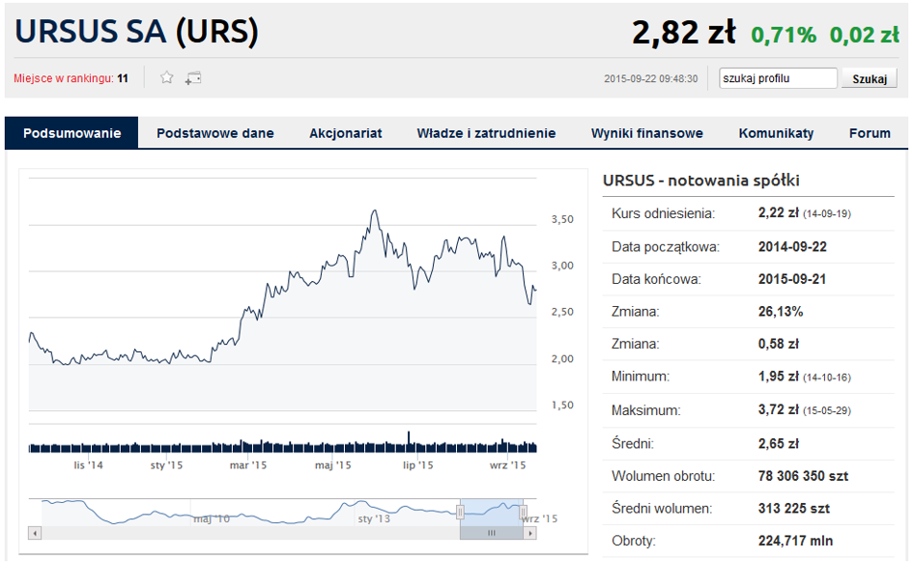Screen dimensions: 913x588
Task: Click the Maksimum label
Action: click(645, 410)
